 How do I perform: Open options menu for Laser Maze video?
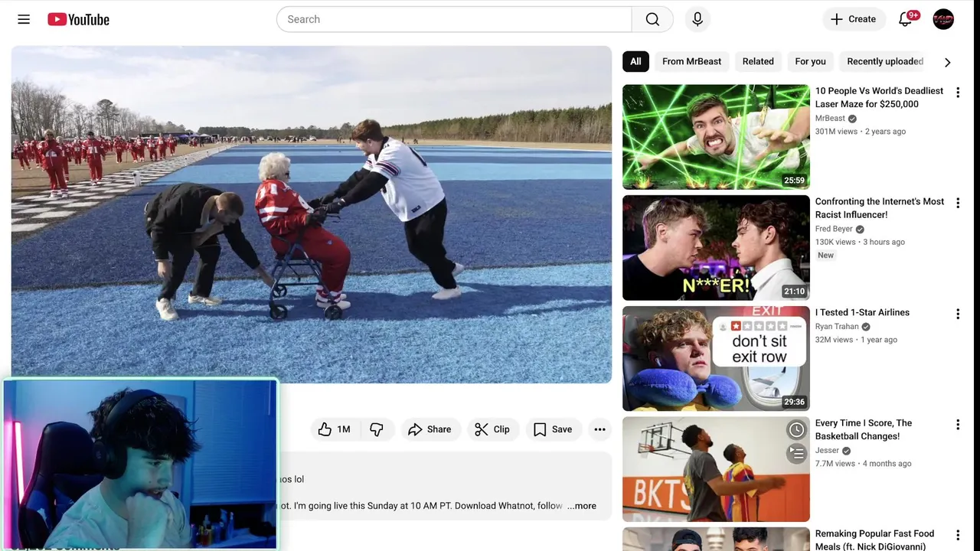pyautogui.click(x=958, y=92)
